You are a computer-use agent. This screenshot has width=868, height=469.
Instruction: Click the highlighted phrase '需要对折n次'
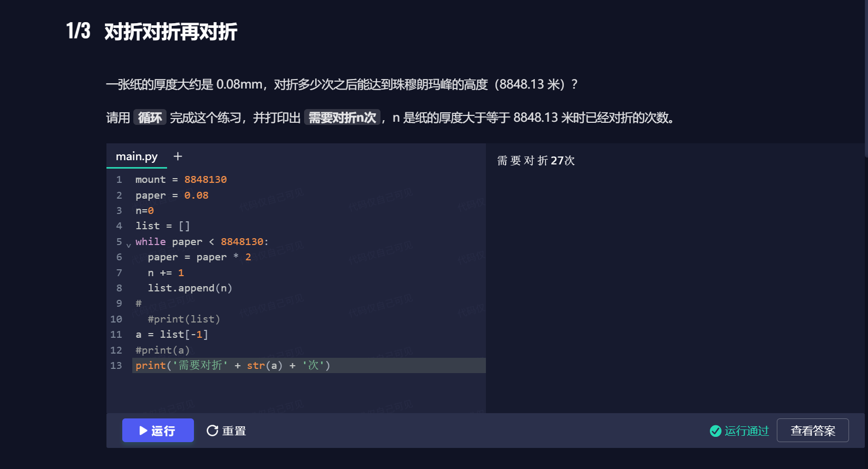pyautogui.click(x=342, y=118)
